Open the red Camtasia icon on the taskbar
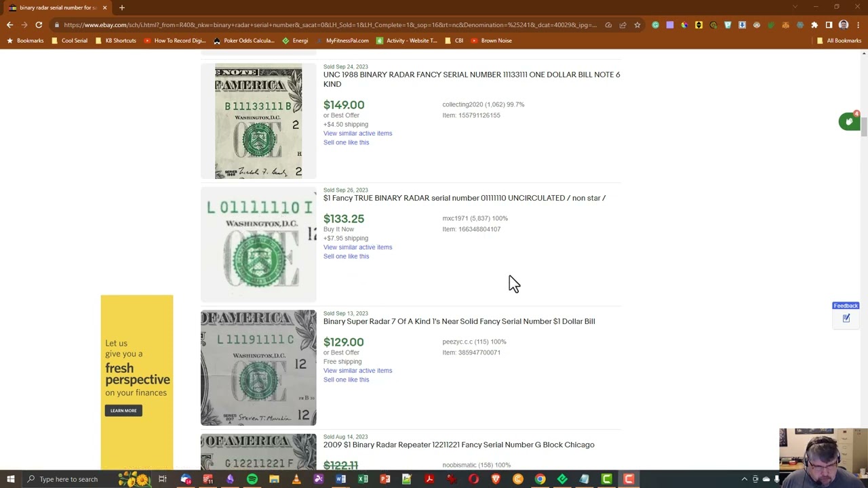This screenshot has width=868, height=488. tap(629, 479)
